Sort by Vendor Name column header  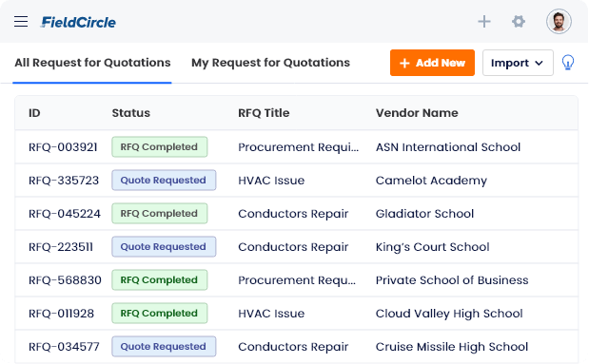(x=417, y=113)
